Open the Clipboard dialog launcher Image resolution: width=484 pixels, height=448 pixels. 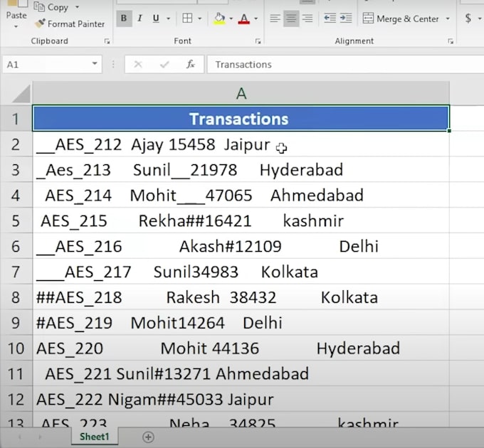[x=107, y=41]
